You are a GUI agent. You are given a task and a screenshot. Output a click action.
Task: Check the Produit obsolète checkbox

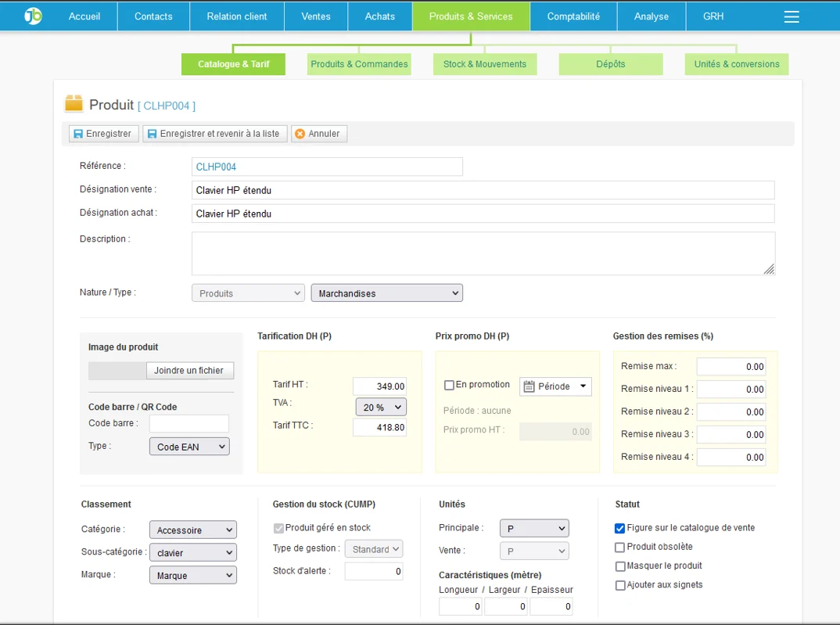[620, 548]
